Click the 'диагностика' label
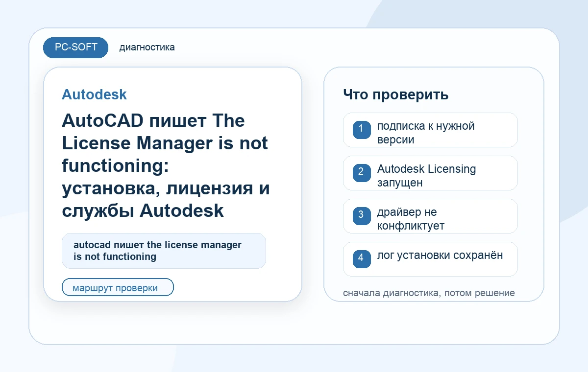The image size is (588, 372). 147,47
